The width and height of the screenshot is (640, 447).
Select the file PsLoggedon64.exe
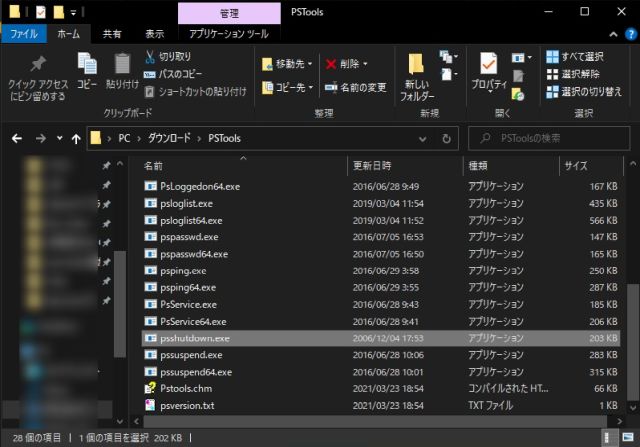[x=380, y=186]
